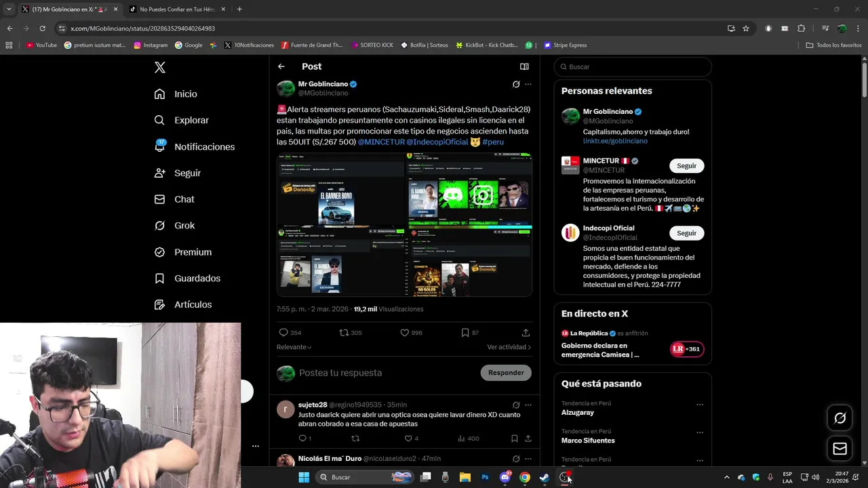
Task: Click the Responder button
Action: coord(506,373)
